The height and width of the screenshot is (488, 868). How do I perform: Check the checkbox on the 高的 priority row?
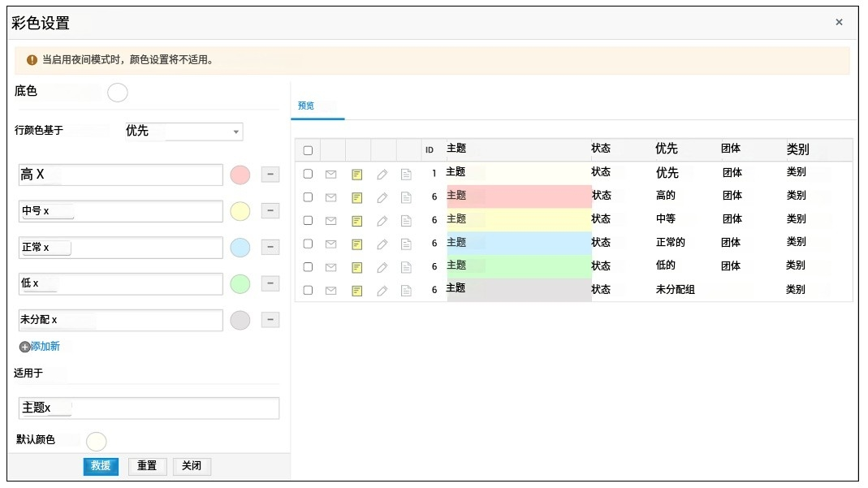click(308, 197)
